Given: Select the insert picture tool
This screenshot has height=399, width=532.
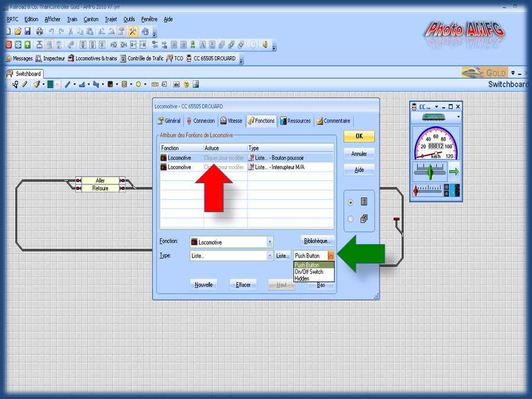Looking at the screenshot, I should point(196,84).
